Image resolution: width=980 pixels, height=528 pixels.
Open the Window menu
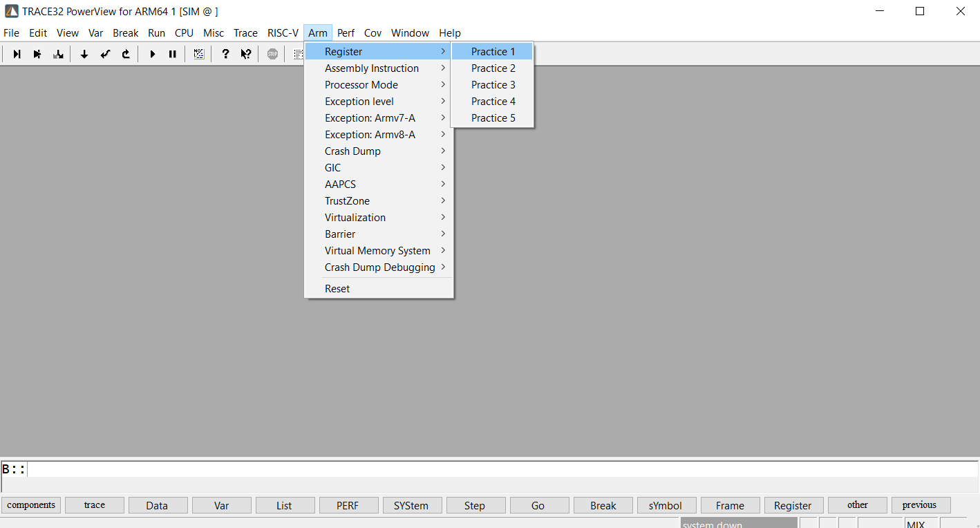[410, 33]
